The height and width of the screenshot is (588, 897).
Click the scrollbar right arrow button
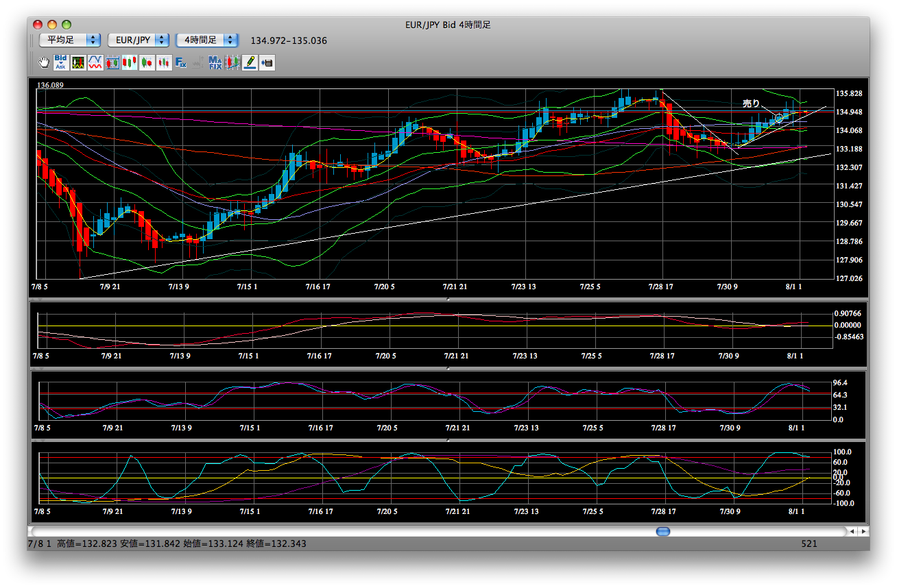click(x=863, y=531)
